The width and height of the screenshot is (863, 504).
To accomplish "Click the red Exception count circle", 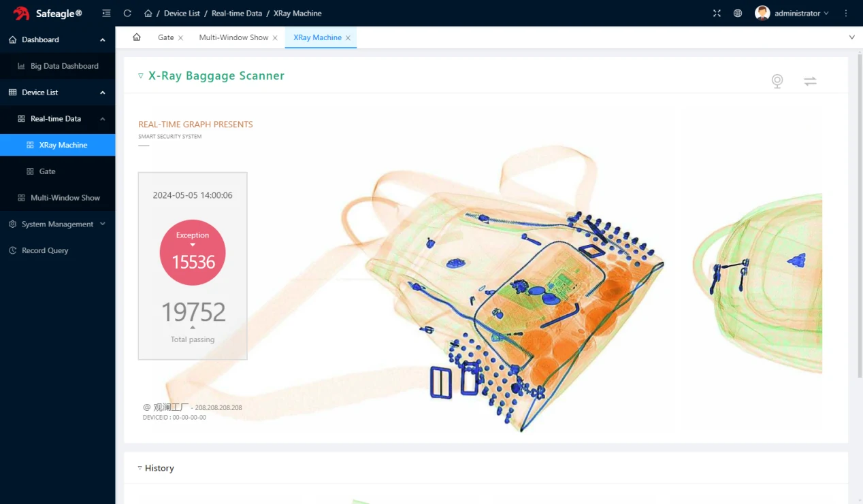I will pyautogui.click(x=193, y=252).
